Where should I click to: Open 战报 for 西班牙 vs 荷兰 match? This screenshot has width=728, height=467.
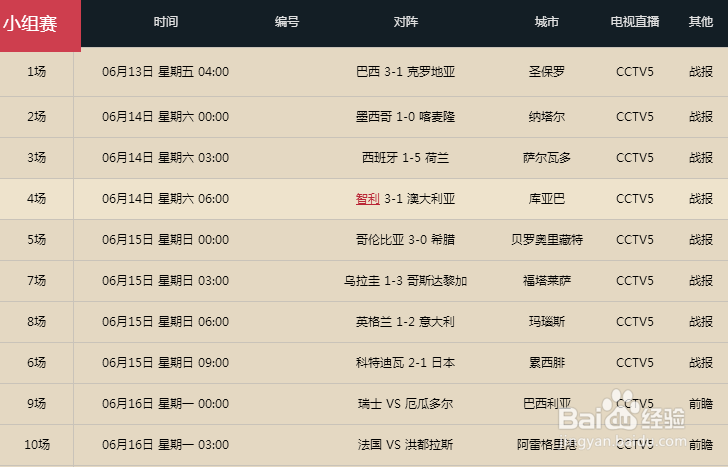701,158
